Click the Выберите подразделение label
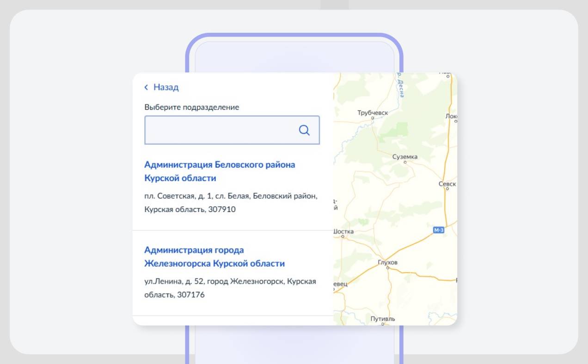This screenshot has height=364, width=588. coord(192,107)
